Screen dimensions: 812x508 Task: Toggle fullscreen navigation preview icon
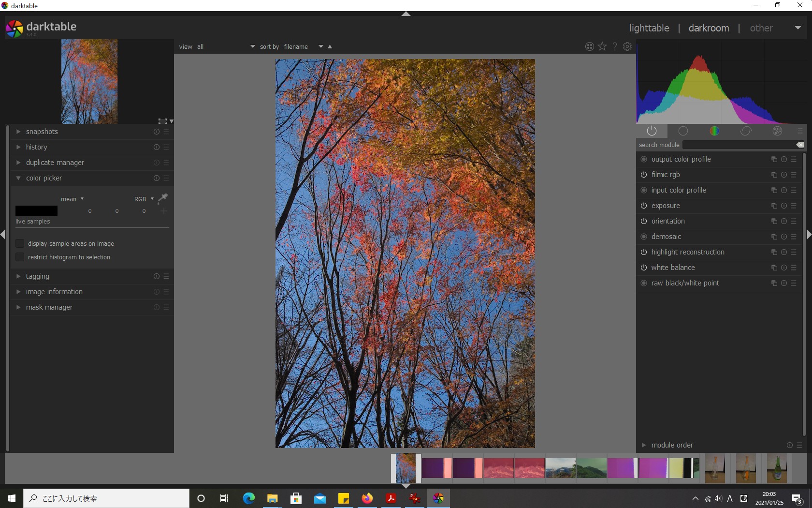162,121
